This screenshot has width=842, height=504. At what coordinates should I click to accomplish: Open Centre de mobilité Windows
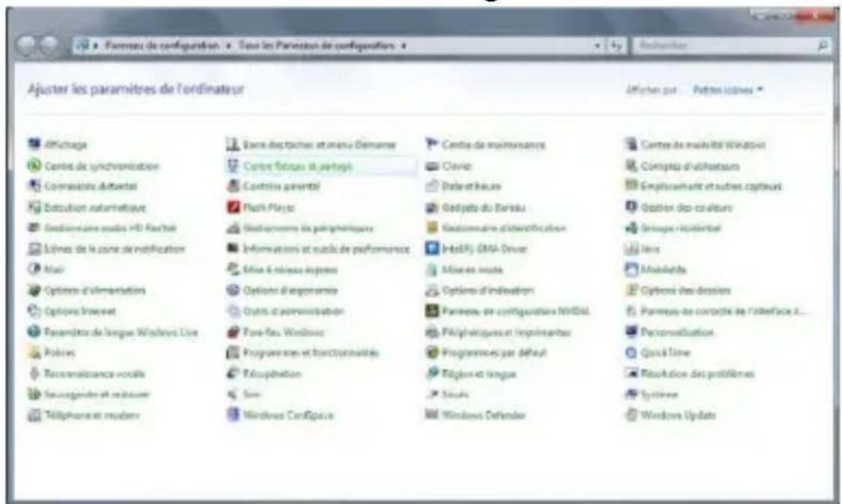(x=703, y=145)
